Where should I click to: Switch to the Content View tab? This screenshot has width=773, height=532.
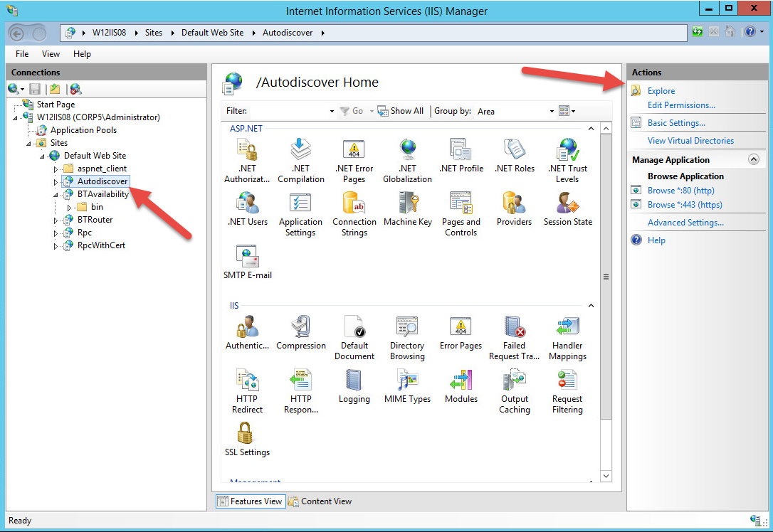tap(320, 501)
